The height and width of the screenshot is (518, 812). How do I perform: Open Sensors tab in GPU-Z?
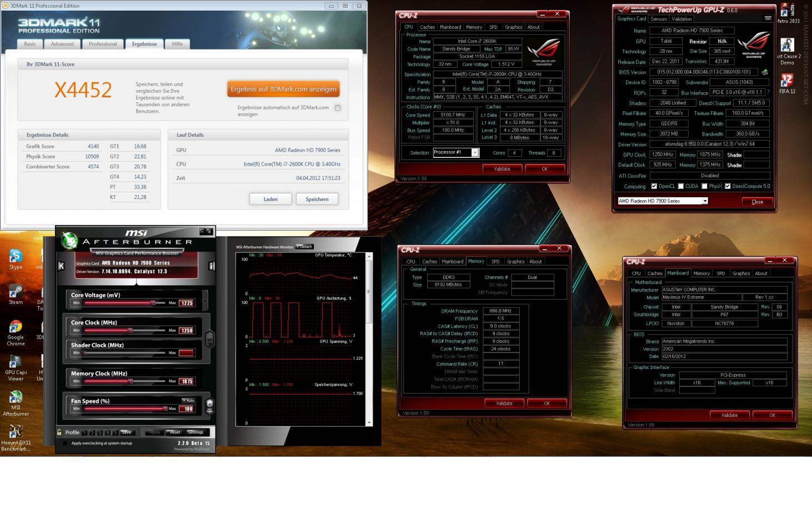click(x=659, y=19)
